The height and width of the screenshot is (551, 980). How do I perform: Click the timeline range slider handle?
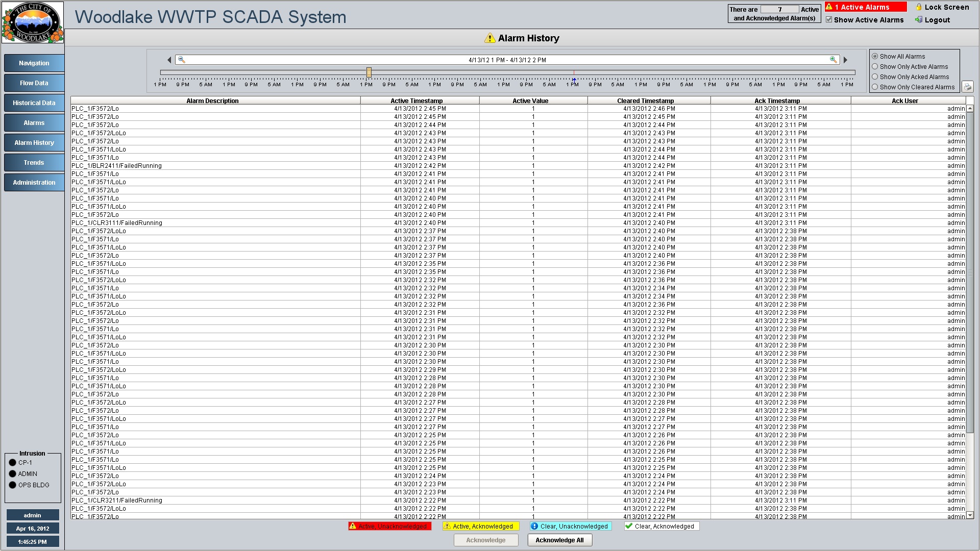point(369,72)
